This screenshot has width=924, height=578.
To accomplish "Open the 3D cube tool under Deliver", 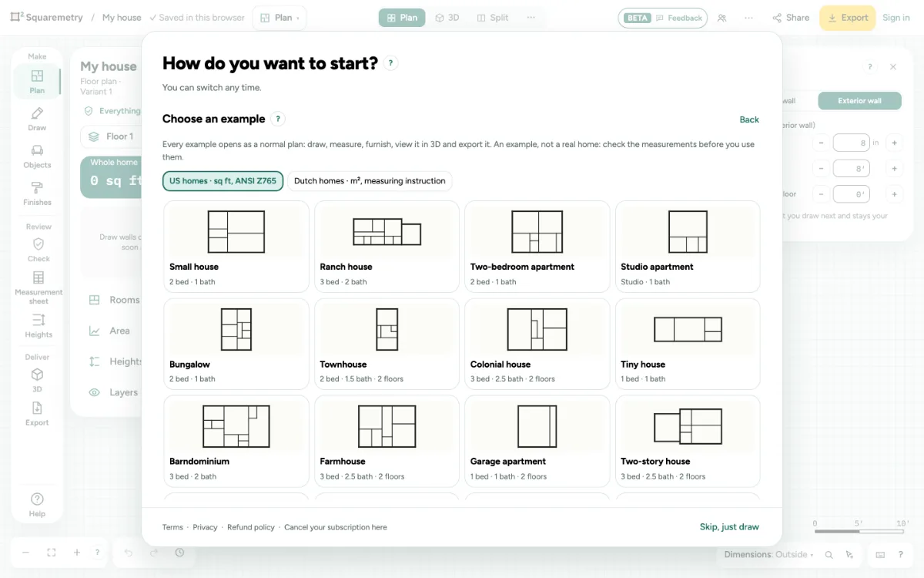I will [37, 380].
